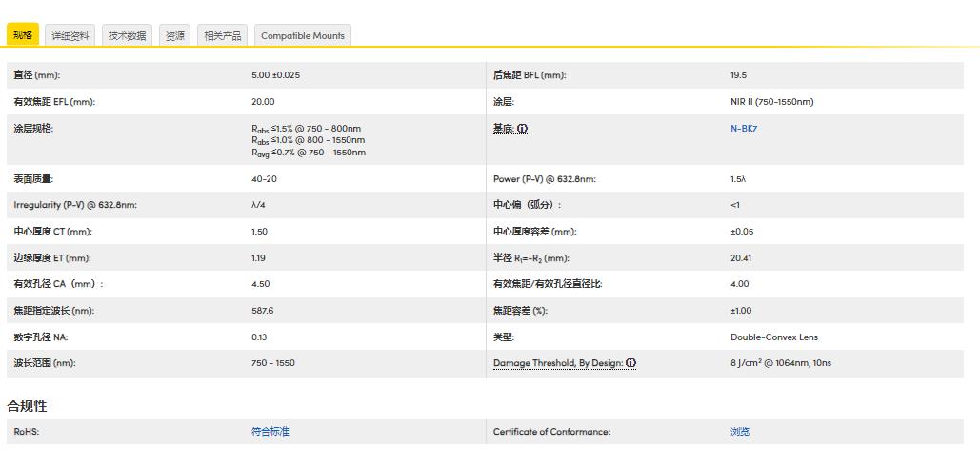Screen dimensions: 980x470
Task: Click the Double-Convex Lens type value
Action: (773, 337)
